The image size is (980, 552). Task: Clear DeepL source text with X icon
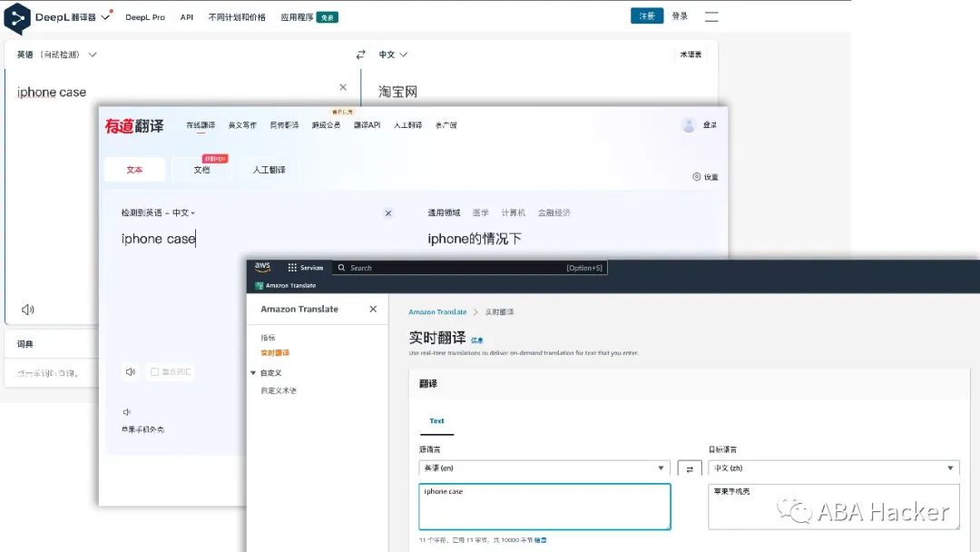click(342, 87)
